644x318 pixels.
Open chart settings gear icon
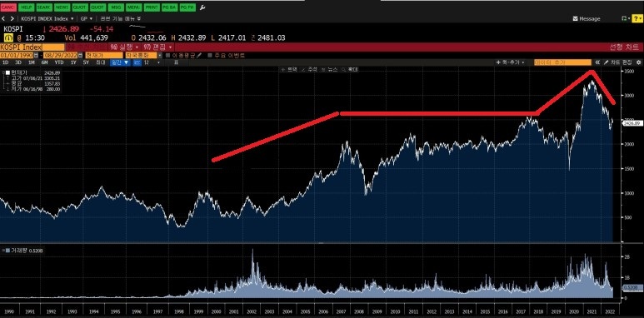click(x=638, y=62)
